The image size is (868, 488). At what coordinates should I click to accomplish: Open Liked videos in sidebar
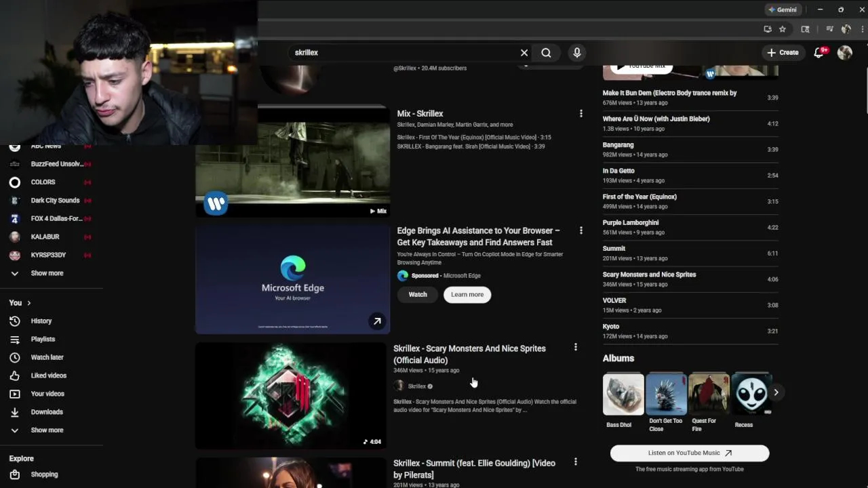click(48, 375)
